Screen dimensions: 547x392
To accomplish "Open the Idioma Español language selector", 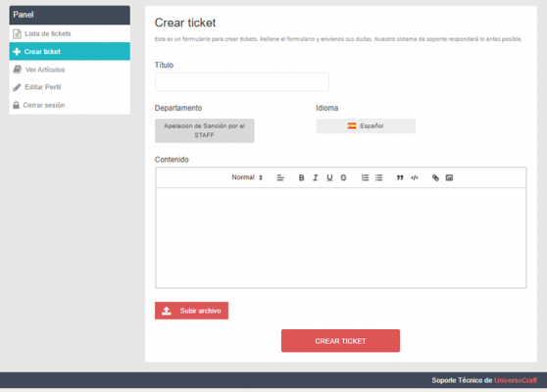I will [x=366, y=125].
